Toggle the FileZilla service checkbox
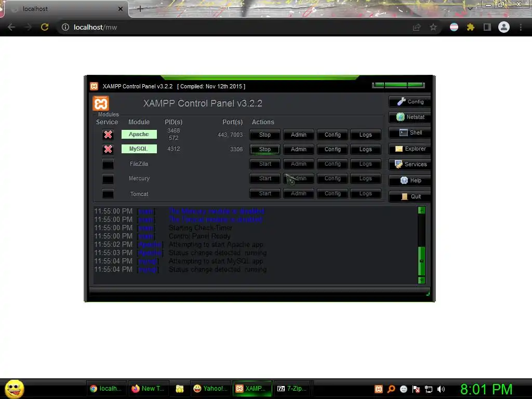The width and height of the screenshot is (532, 399). (x=108, y=164)
